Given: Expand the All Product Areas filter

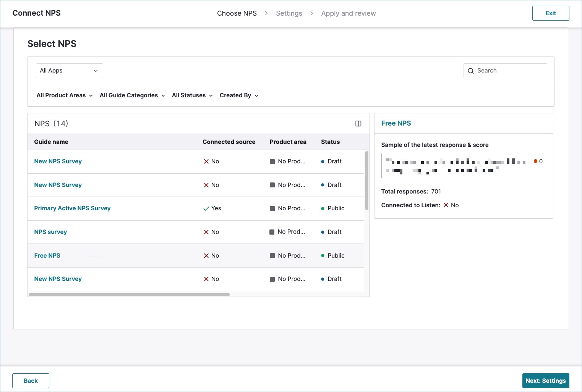Looking at the screenshot, I should (x=65, y=95).
